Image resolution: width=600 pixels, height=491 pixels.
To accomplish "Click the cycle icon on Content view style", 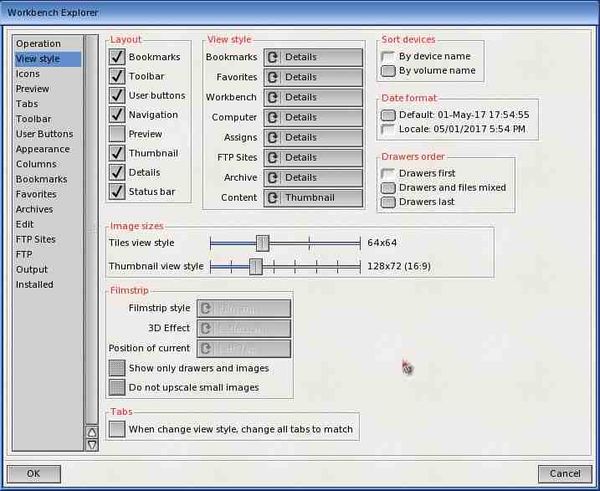I will click(x=272, y=198).
